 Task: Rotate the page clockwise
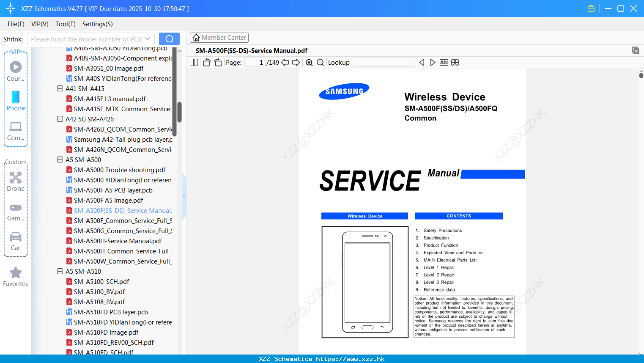218,63
